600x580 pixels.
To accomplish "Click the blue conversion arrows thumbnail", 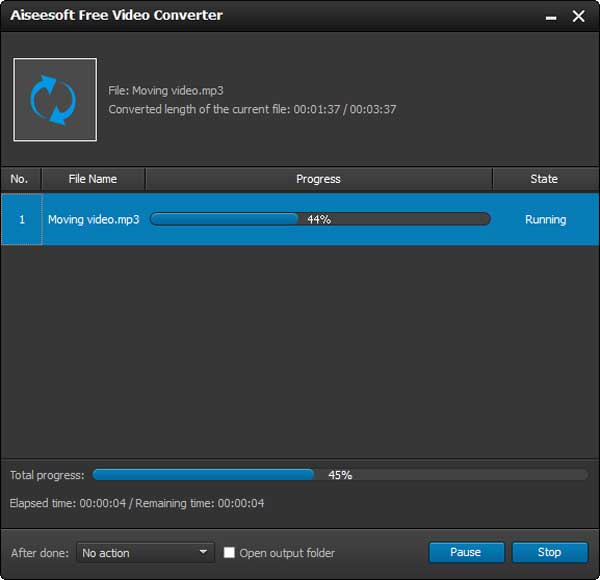I will [55, 100].
